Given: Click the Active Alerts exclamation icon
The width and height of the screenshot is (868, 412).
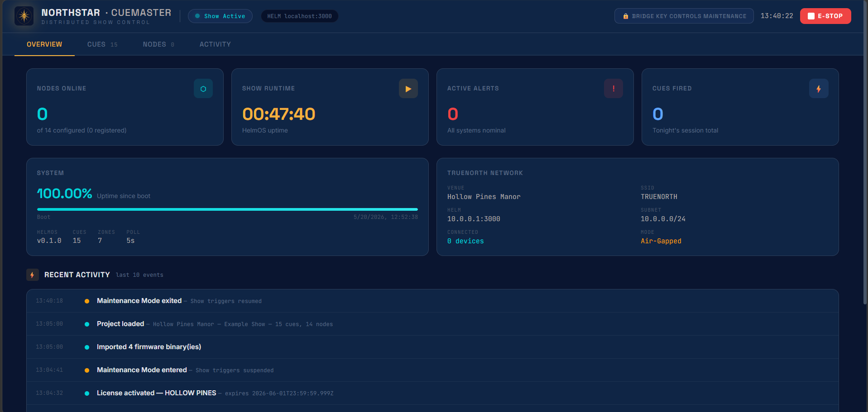Looking at the screenshot, I should point(614,89).
